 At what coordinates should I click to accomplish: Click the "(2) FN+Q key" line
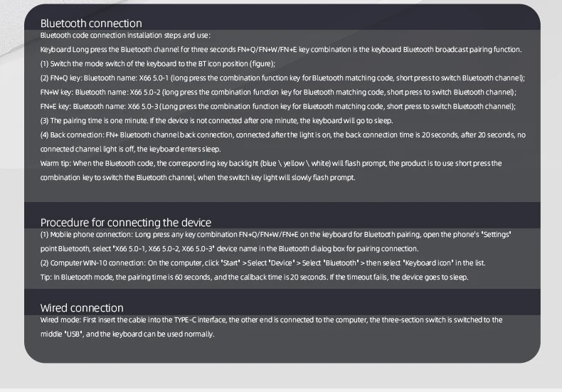(282, 78)
